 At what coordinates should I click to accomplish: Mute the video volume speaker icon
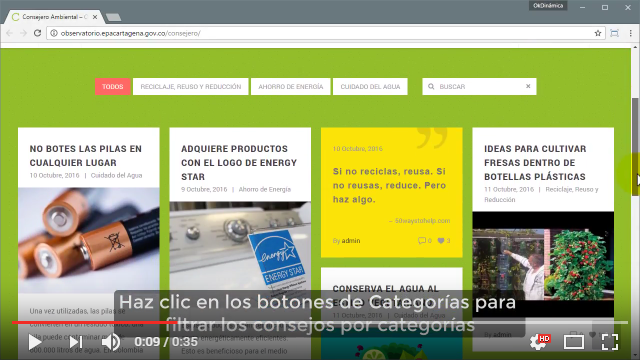[x=110, y=342]
